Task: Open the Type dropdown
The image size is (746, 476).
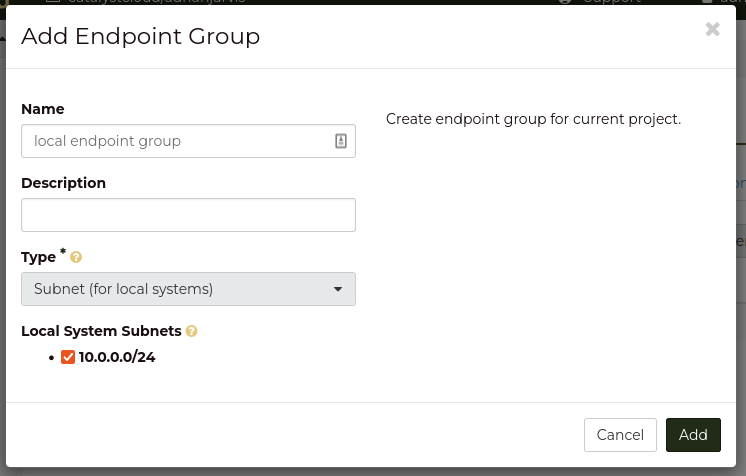Action: 188,289
